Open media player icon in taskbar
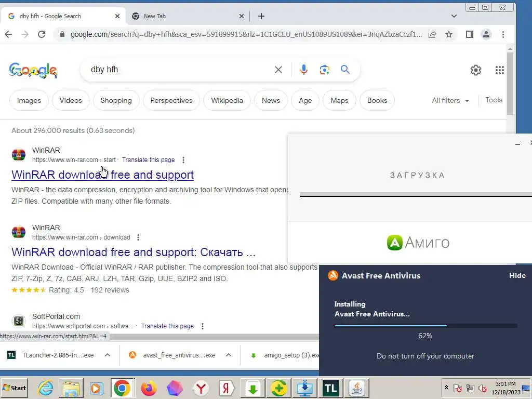 (96, 388)
